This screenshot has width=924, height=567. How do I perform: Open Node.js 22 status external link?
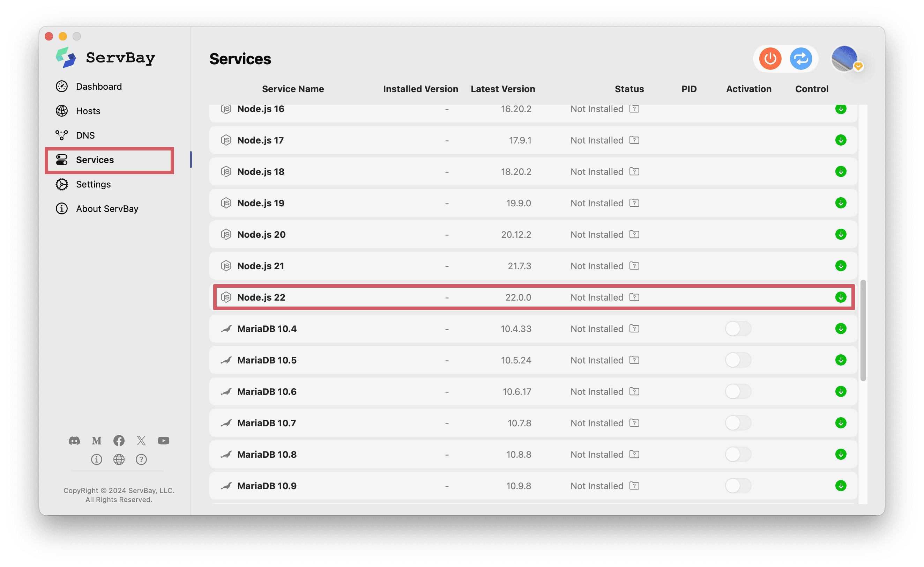click(635, 297)
